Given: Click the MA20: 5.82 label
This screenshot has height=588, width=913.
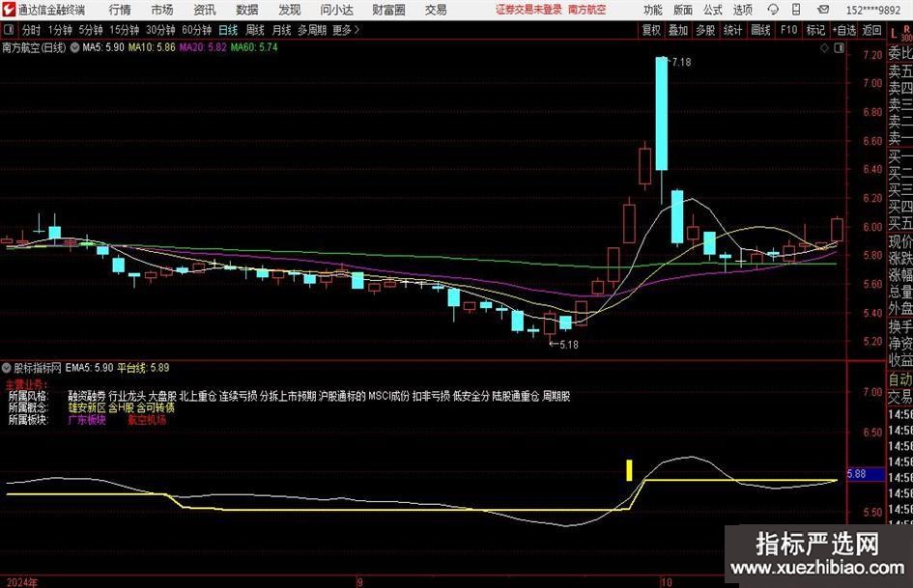Looking at the screenshot, I should click(203, 47).
